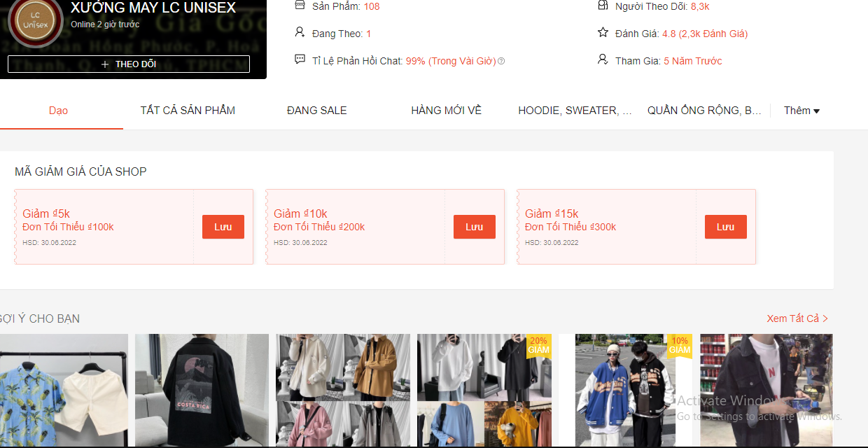Open the Xem Tất Cả link
868x448 pixels.
(x=796, y=318)
